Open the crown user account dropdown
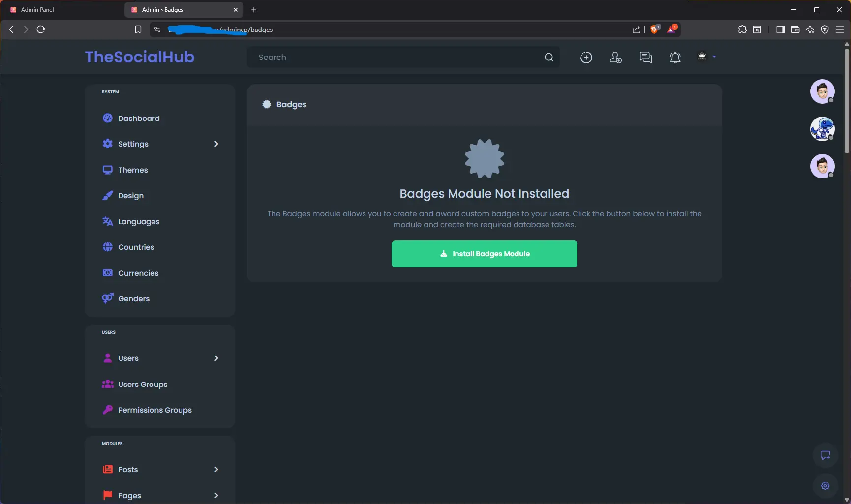Viewport: 851px width, 504px height. 706,57
